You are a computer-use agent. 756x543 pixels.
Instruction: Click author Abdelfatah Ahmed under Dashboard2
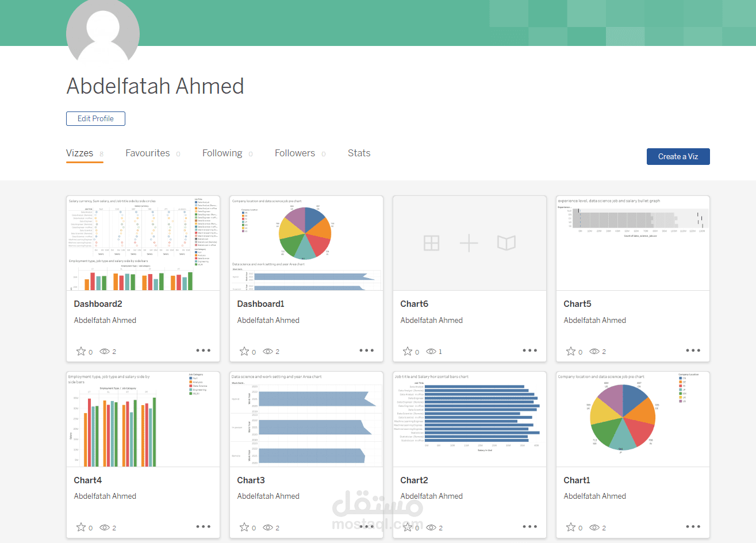[x=105, y=321]
